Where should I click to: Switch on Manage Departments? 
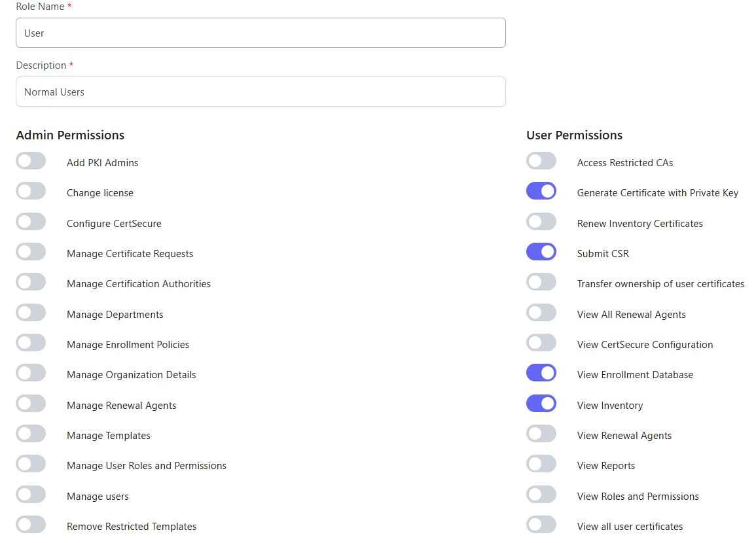pos(31,313)
